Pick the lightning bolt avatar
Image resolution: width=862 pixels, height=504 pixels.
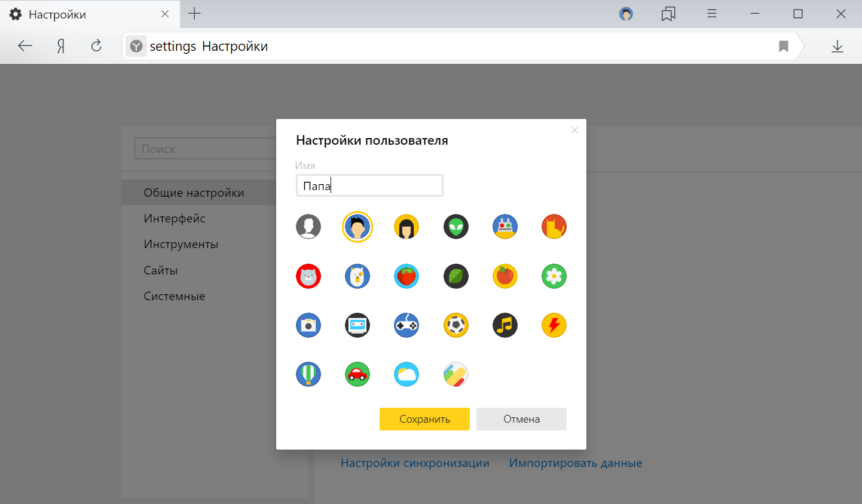554,325
